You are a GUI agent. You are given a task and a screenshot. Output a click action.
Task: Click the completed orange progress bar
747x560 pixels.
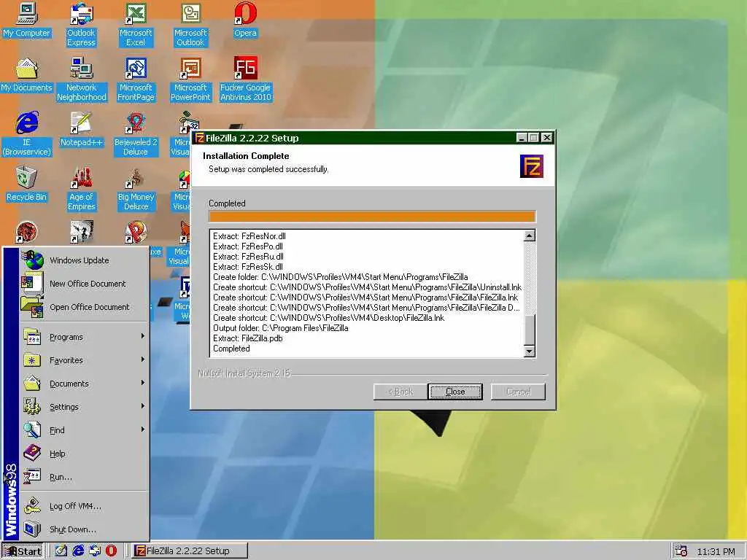pyautogui.click(x=373, y=217)
